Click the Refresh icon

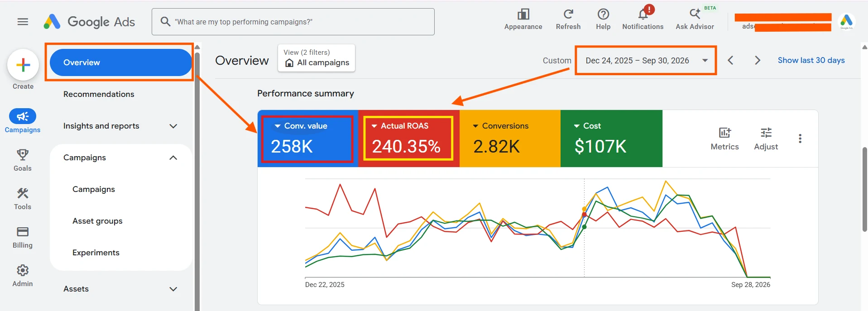[568, 14]
